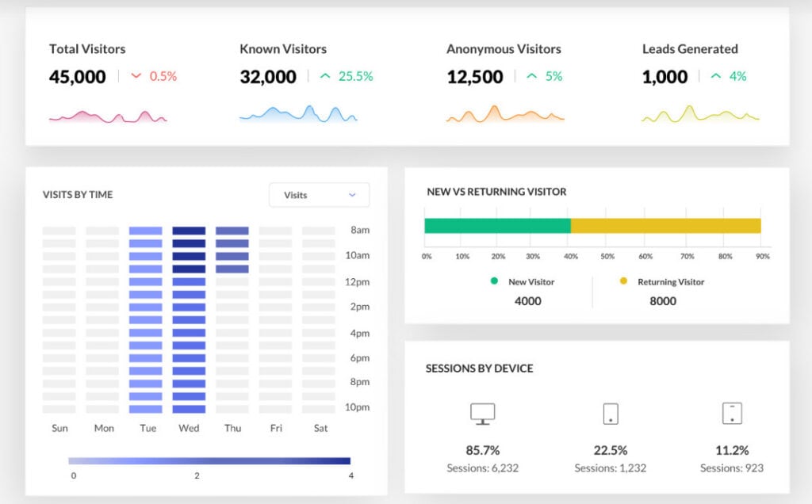The width and height of the screenshot is (812, 504).
Task: Click the green up arrow beside 5%
Action: [x=531, y=77]
